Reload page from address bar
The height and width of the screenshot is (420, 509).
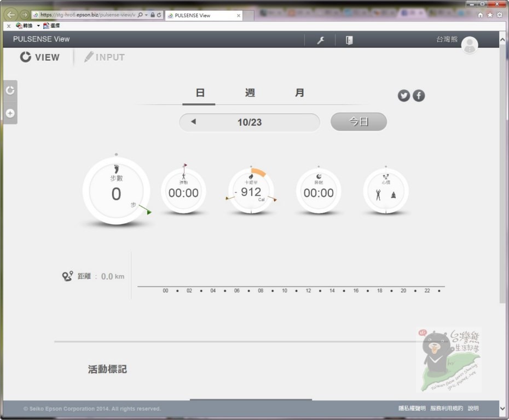[x=159, y=15]
